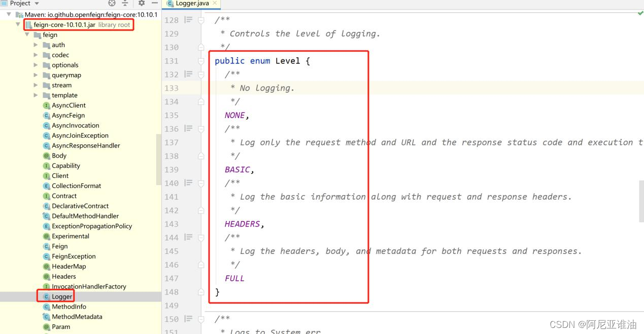Screen dimensions: 644x334
Task: Click the Feign class icon
Action: click(47, 246)
